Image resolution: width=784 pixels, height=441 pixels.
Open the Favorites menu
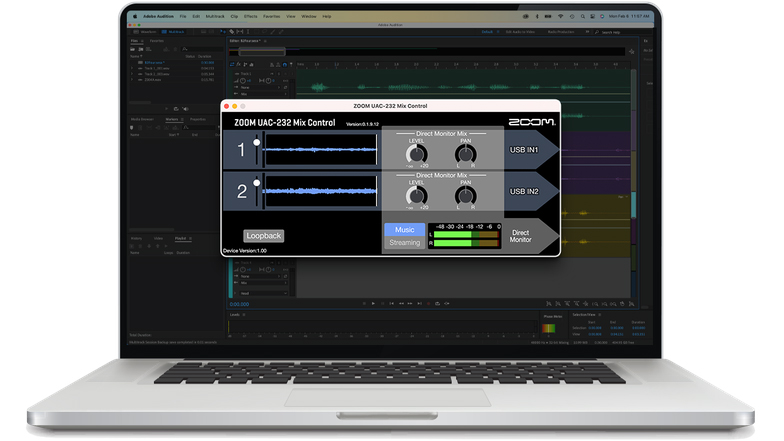(x=272, y=16)
